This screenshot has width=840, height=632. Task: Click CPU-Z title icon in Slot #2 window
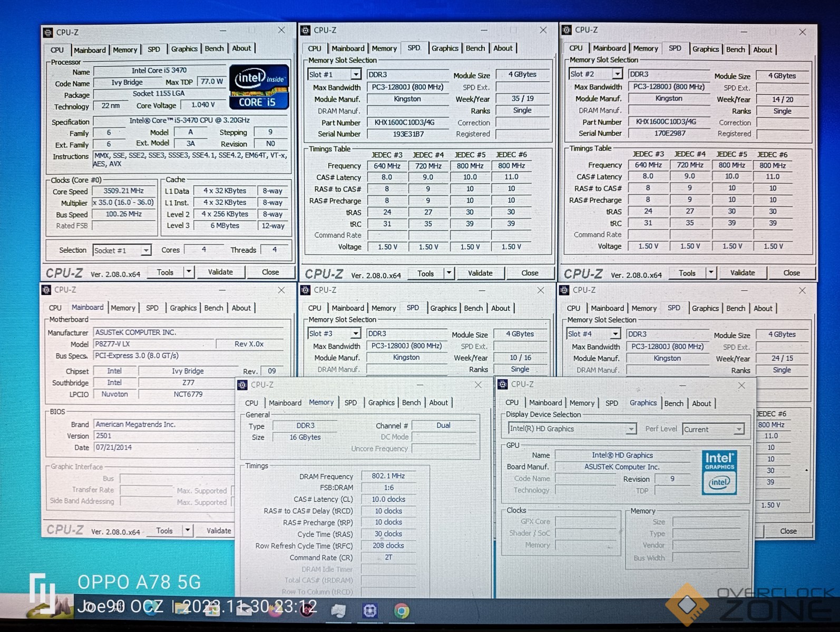tap(567, 30)
